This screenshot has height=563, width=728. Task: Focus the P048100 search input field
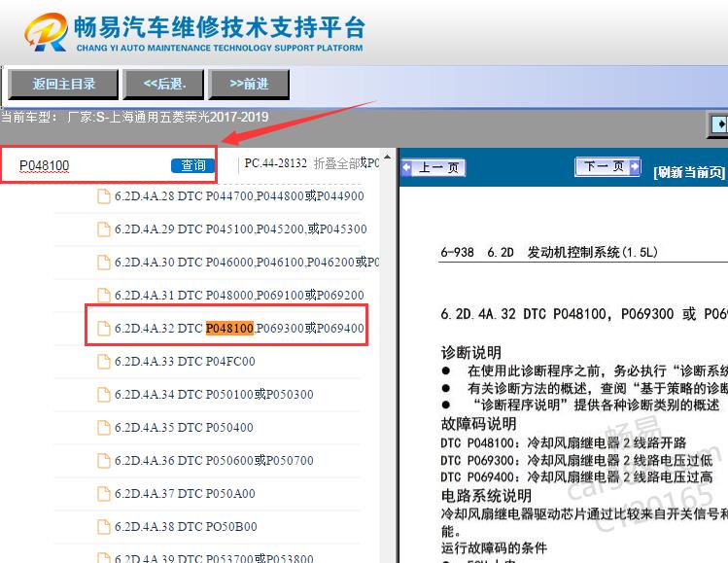click(x=93, y=165)
